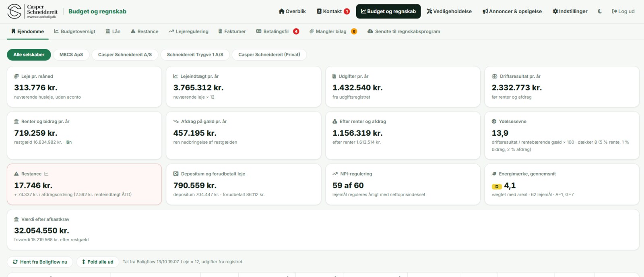Open the Budgetoversigt tab
644x277 pixels.
(x=75, y=31)
